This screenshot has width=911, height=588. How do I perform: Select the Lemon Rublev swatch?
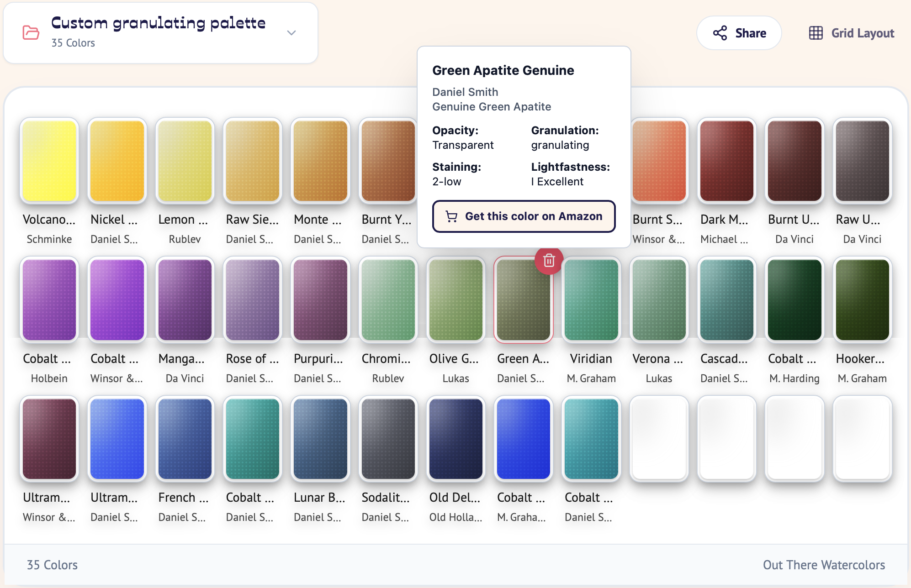coord(185,161)
